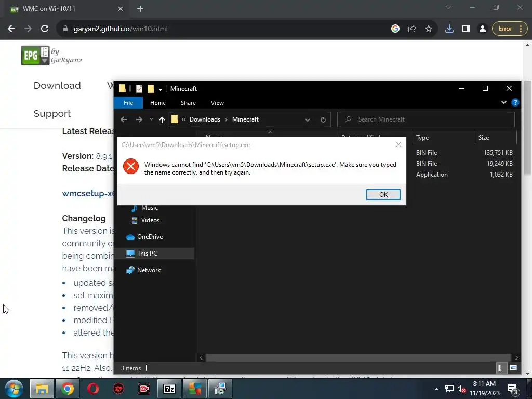Viewport: 532px width, 399px height.
Task: Click the muted volume tray icon
Action: (x=461, y=389)
